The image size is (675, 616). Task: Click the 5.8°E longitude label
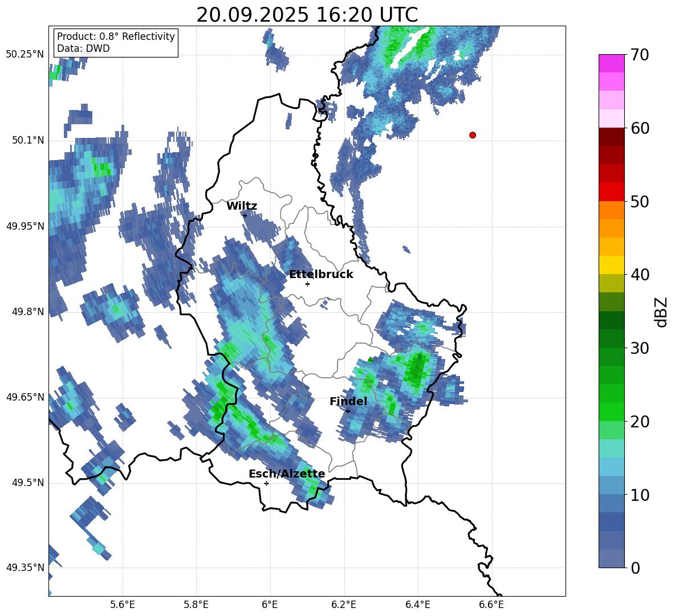[x=196, y=605]
